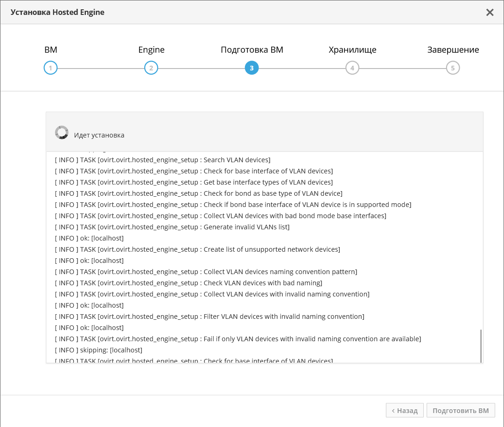
Task: Click the 'Завершение' step label
Action: pyautogui.click(x=453, y=50)
